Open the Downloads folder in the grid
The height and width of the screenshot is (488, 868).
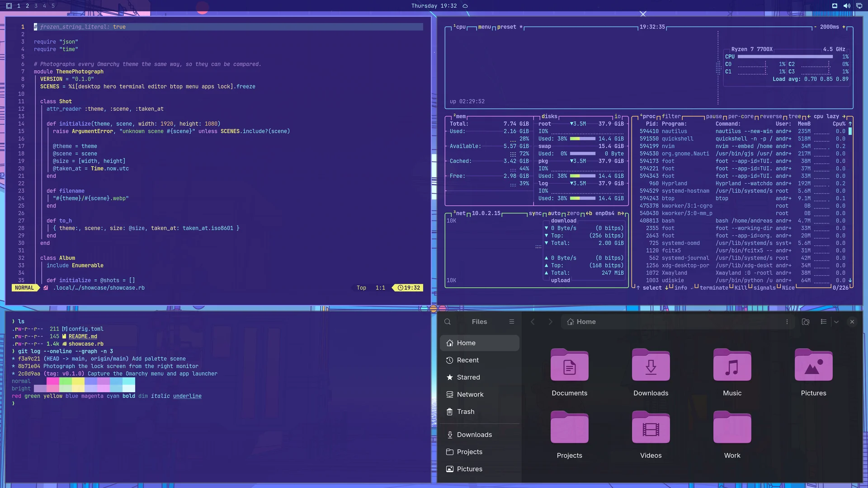coord(651,365)
